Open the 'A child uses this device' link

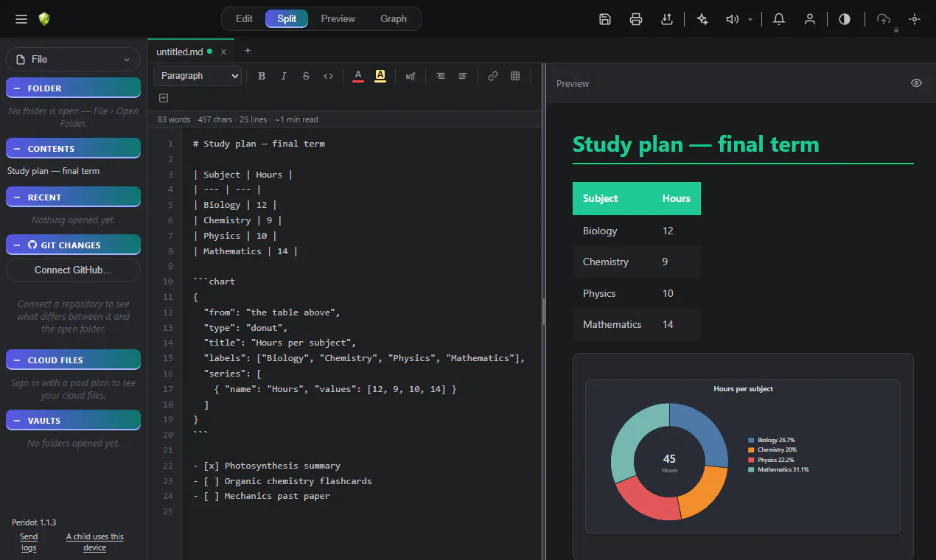tap(95, 542)
